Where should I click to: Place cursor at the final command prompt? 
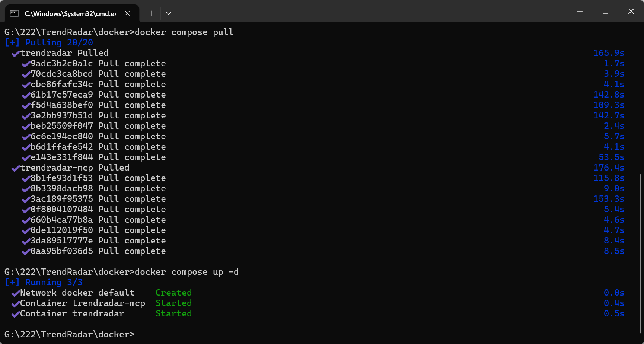135,334
